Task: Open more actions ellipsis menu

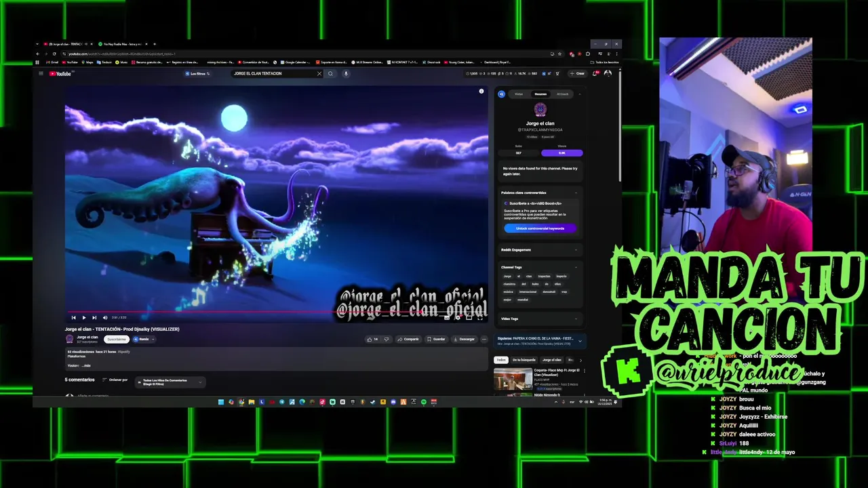Action: [484, 339]
